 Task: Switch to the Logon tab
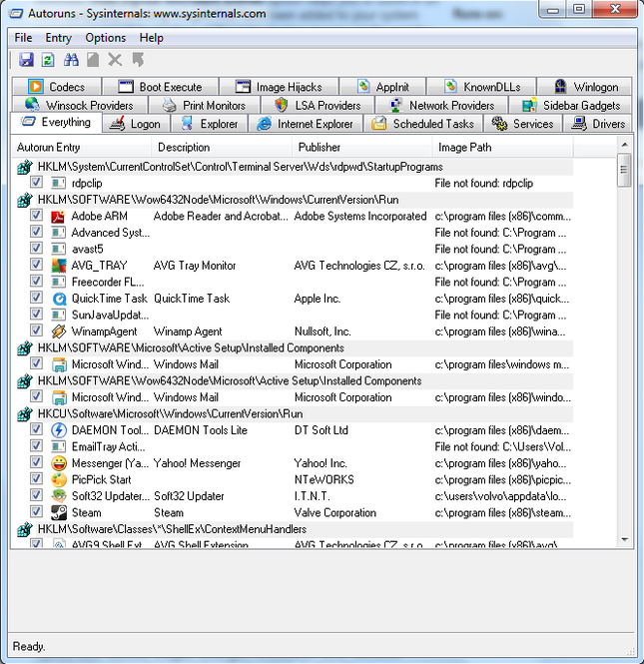click(x=136, y=124)
